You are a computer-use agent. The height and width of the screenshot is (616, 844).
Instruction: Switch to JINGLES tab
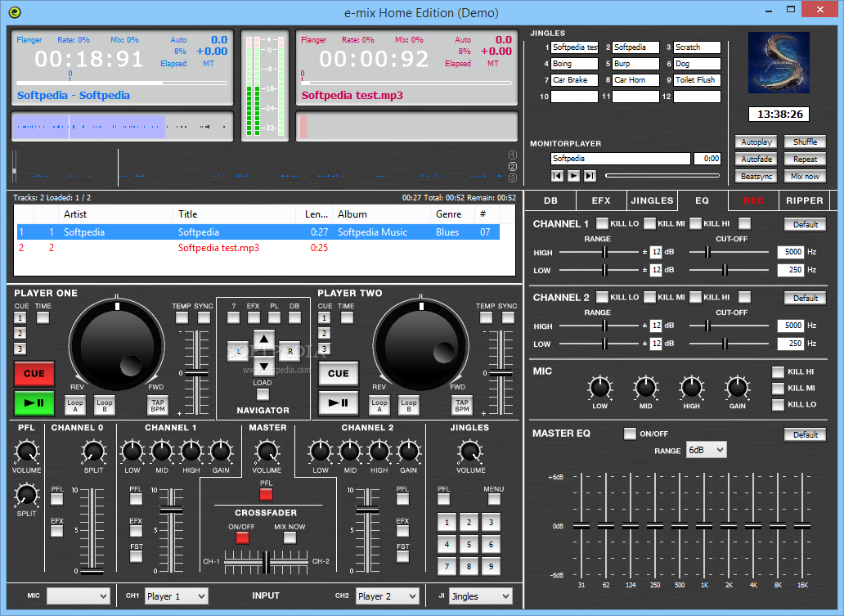652,200
